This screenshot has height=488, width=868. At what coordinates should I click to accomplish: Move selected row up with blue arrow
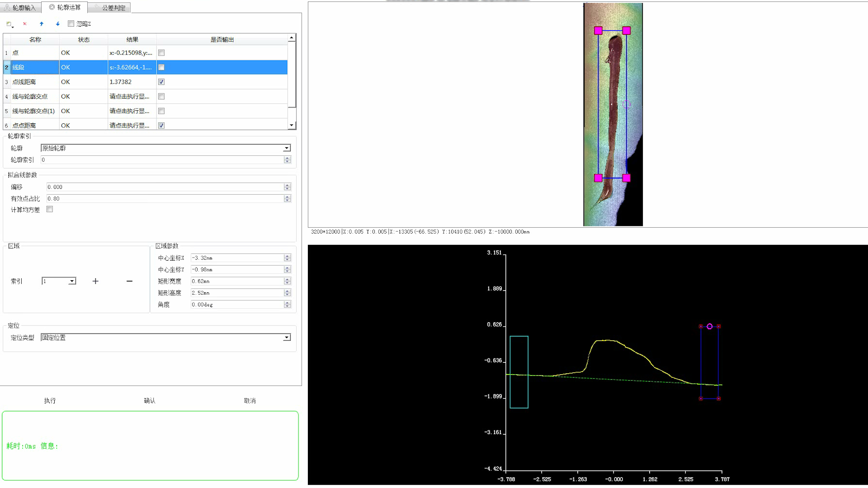tap(42, 24)
